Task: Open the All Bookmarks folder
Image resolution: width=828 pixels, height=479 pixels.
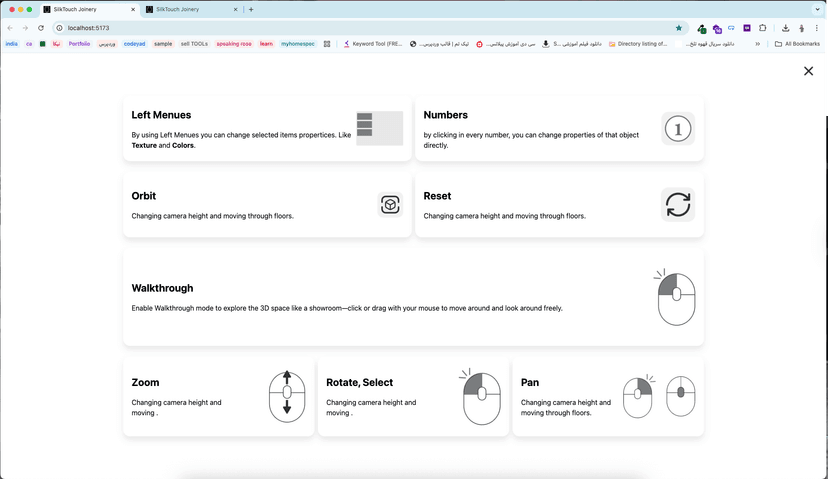Action: point(797,44)
